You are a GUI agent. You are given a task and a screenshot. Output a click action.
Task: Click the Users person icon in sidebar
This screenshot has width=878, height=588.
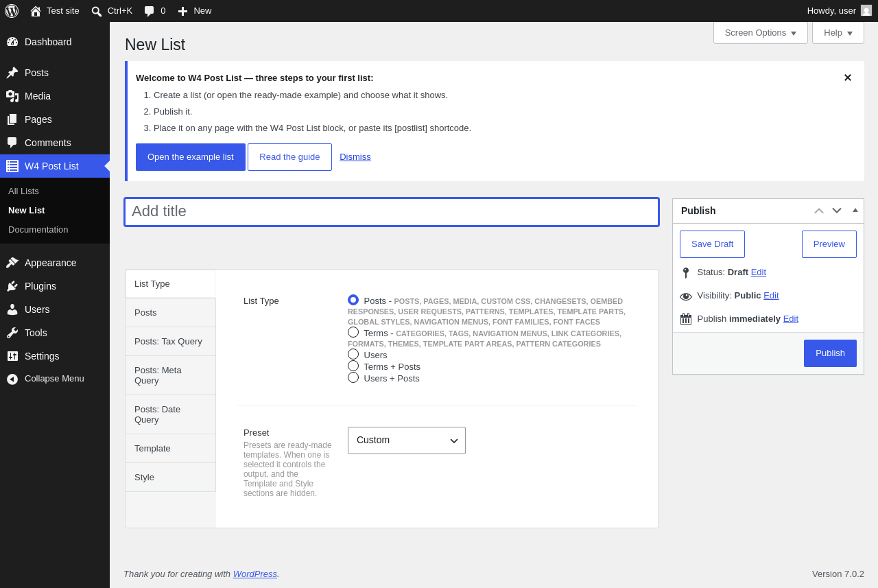tap(12, 309)
